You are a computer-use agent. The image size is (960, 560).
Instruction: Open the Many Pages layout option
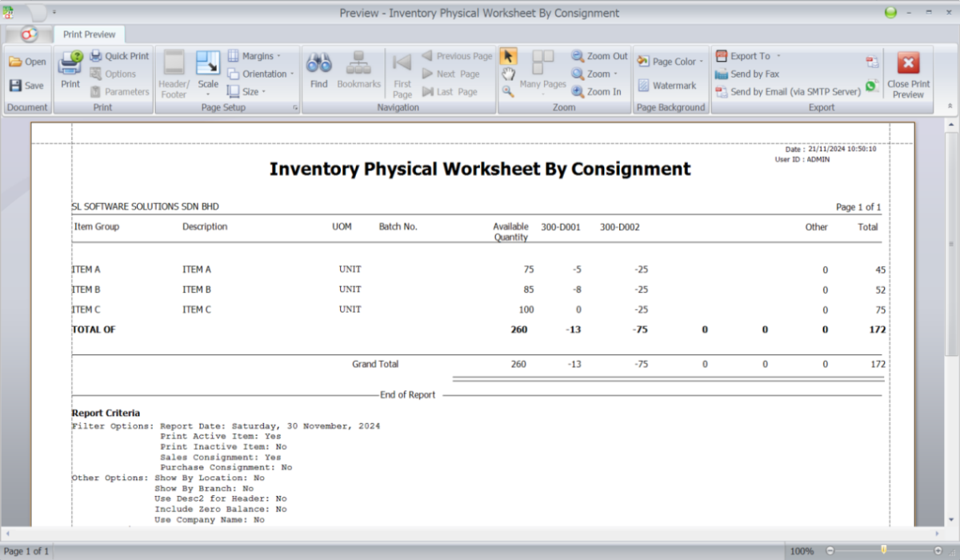[543, 72]
